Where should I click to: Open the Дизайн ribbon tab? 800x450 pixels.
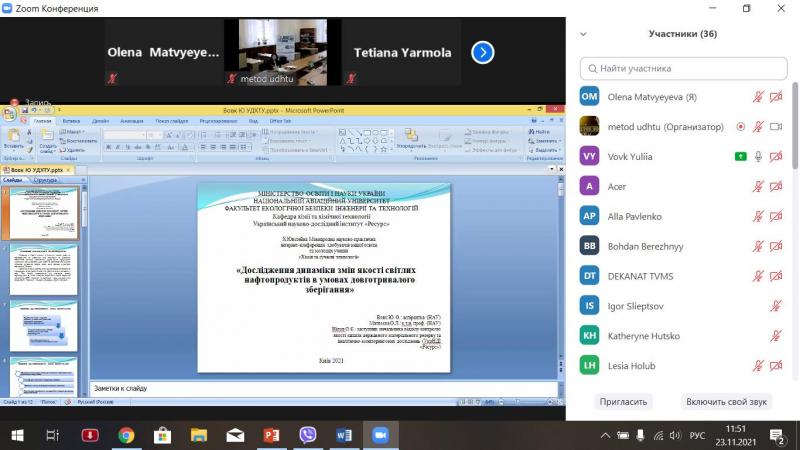click(x=101, y=121)
